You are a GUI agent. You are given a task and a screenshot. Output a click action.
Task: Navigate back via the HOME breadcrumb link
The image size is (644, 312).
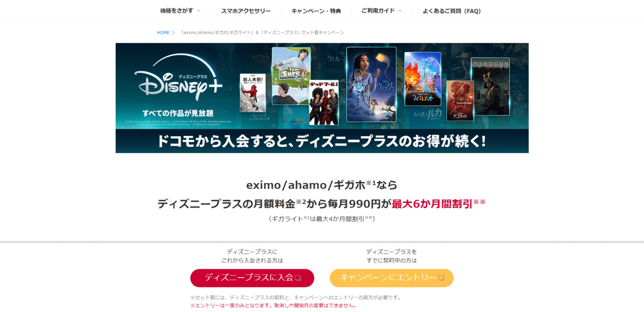click(163, 32)
